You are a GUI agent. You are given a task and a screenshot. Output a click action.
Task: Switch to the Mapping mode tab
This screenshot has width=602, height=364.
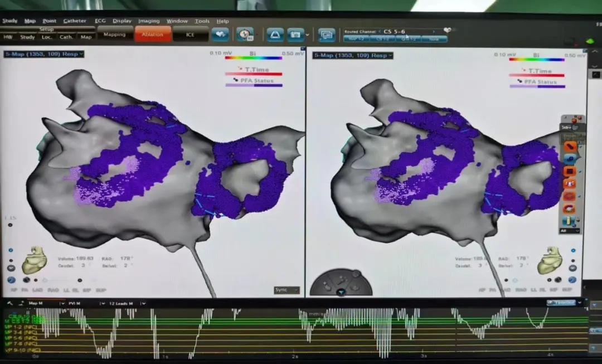point(115,35)
